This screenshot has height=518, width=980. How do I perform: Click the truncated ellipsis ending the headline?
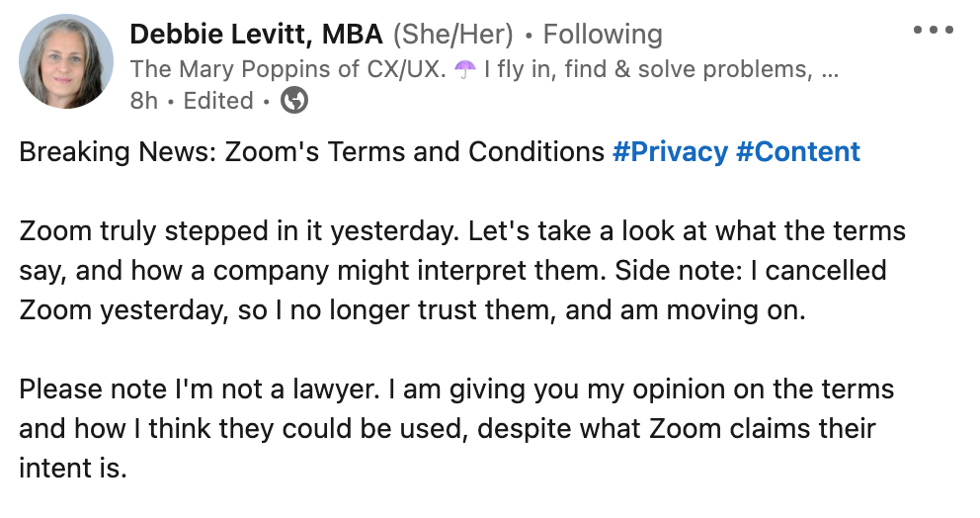coord(831,71)
